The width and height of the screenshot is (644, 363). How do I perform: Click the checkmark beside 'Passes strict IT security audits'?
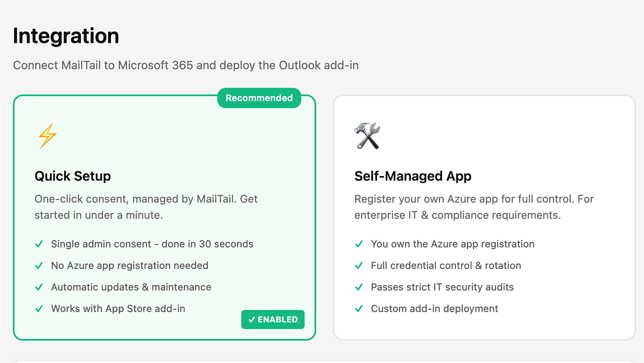[x=359, y=287]
